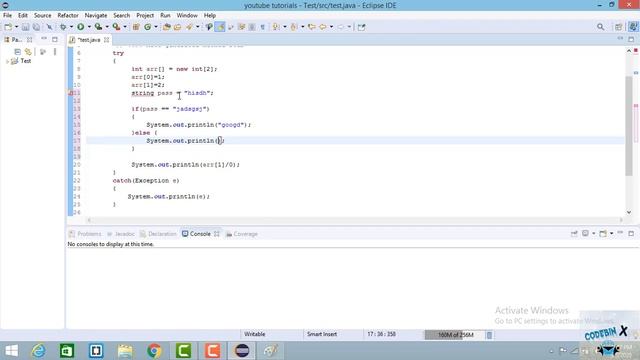Open the Window menu
This screenshot has height=360, width=640.
click(x=187, y=16)
